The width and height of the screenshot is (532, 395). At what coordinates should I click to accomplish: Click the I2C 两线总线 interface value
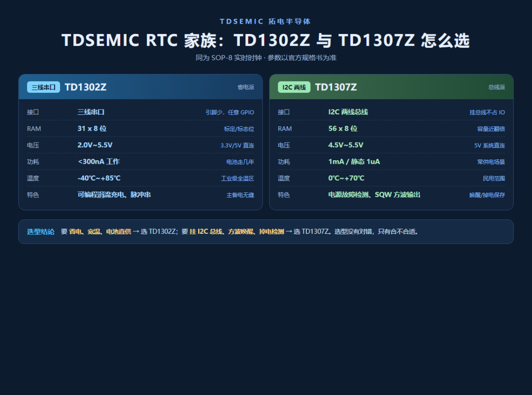pos(348,112)
